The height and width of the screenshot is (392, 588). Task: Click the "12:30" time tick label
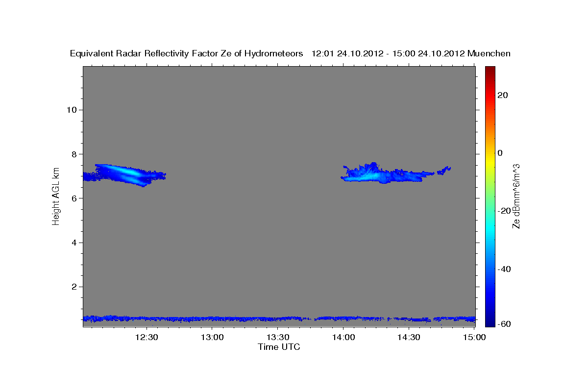tap(146, 337)
